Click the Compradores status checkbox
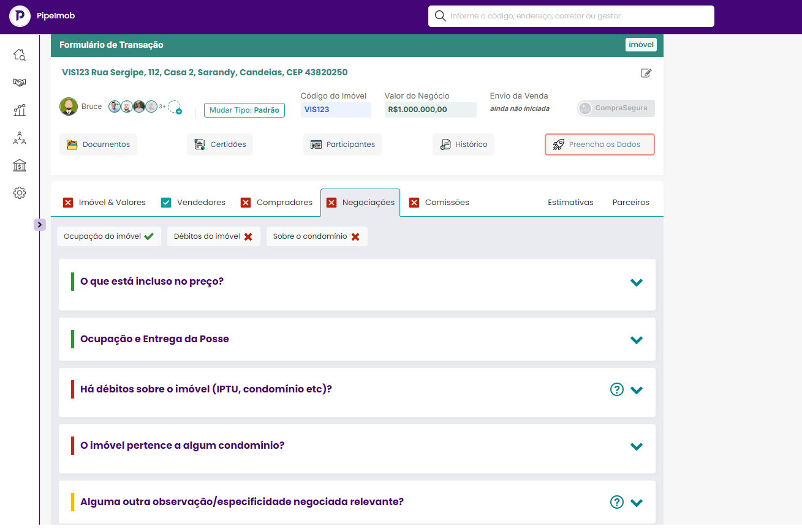Image resolution: width=802 pixels, height=532 pixels. coord(246,203)
